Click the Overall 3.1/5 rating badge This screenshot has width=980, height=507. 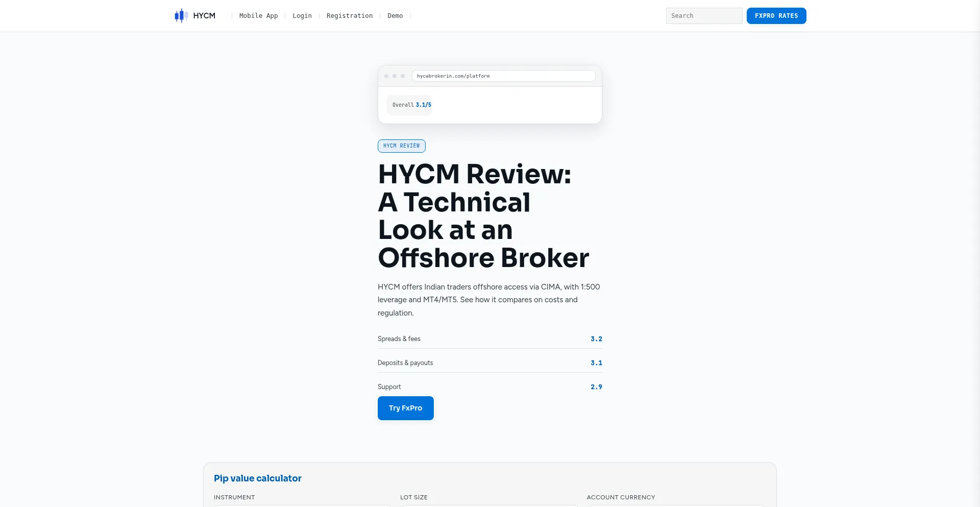[x=410, y=105]
